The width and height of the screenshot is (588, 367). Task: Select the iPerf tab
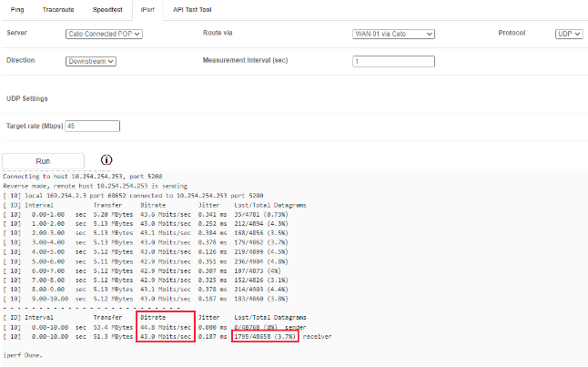(148, 7)
